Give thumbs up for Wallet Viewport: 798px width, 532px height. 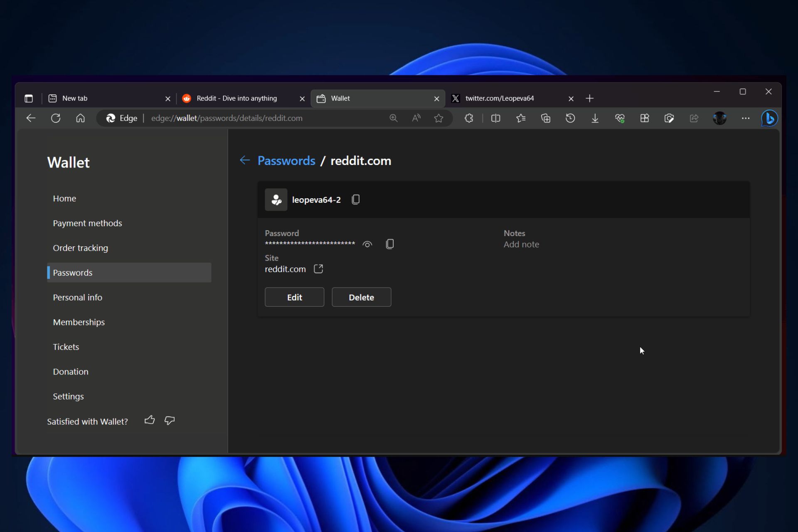click(x=150, y=420)
